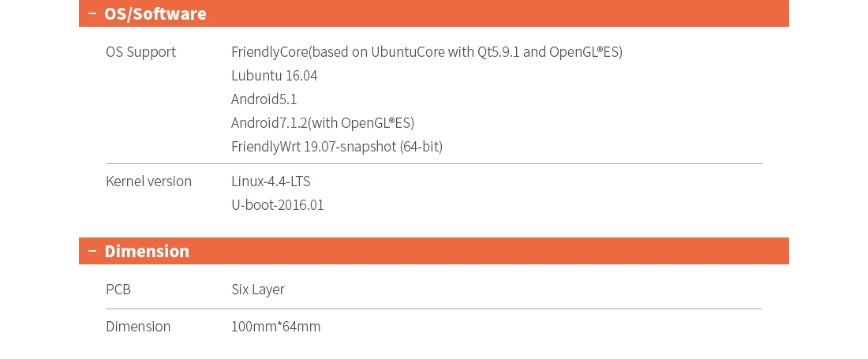Click the empty right side of the orange OS/Software bar

pyautogui.click(x=631, y=13)
